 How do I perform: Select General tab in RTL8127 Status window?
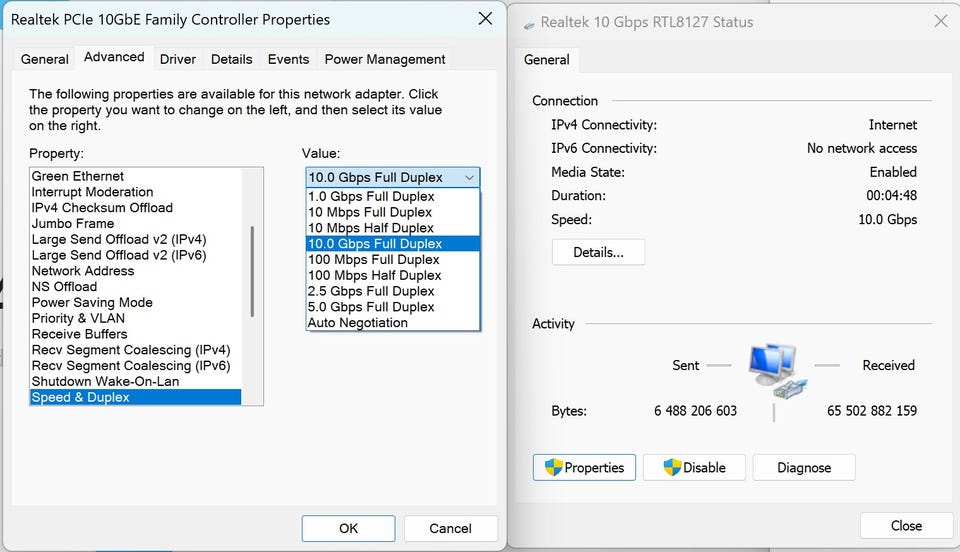click(546, 59)
